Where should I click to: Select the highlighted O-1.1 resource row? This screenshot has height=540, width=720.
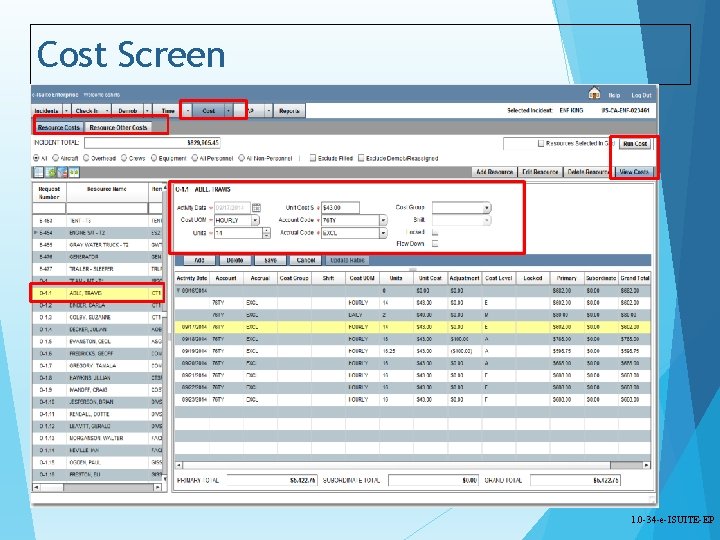pyautogui.click(x=96, y=293)
